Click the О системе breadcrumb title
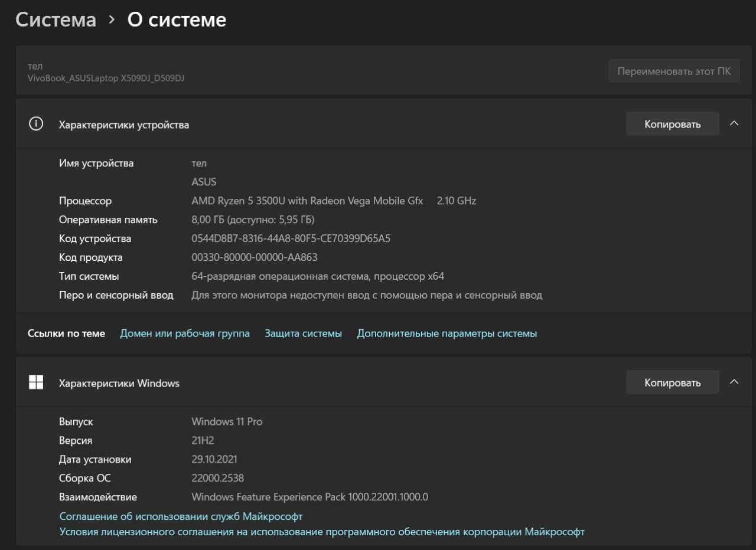 tap(177, 19)
